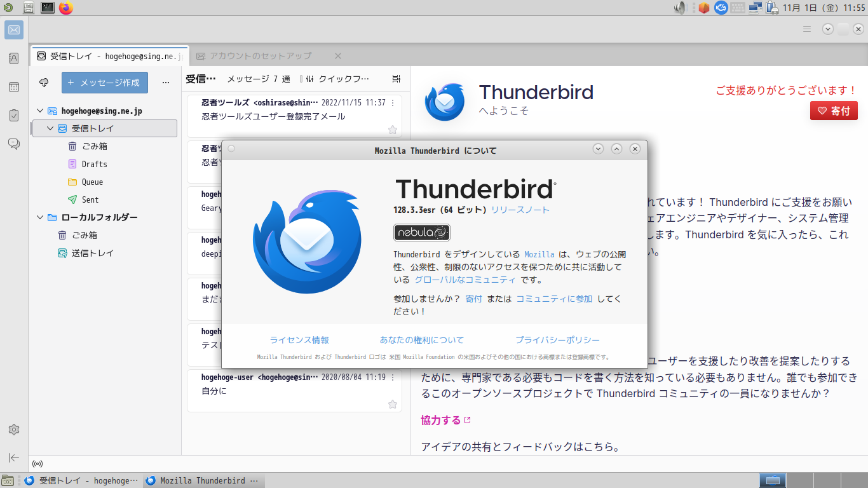Collapse the hogehoge@sing.ne.jp account tree
The height and width of the screenshot is (488, 868).
[40, 111]
